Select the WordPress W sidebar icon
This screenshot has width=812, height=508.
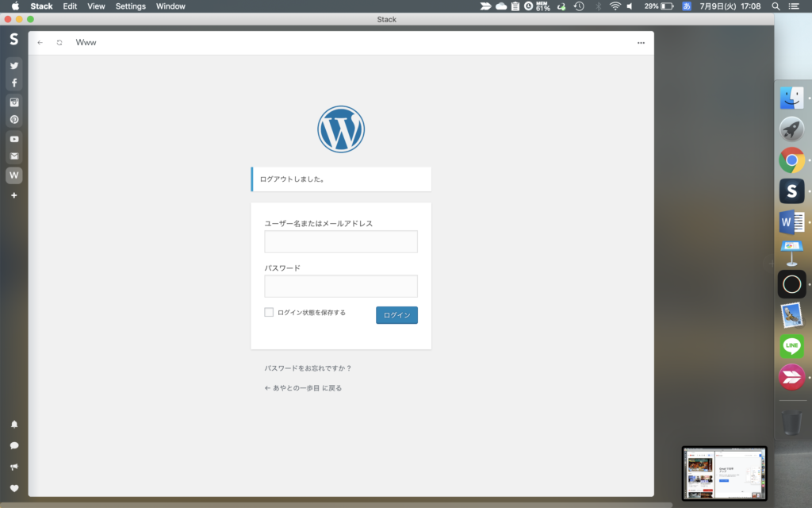point(14,175)
